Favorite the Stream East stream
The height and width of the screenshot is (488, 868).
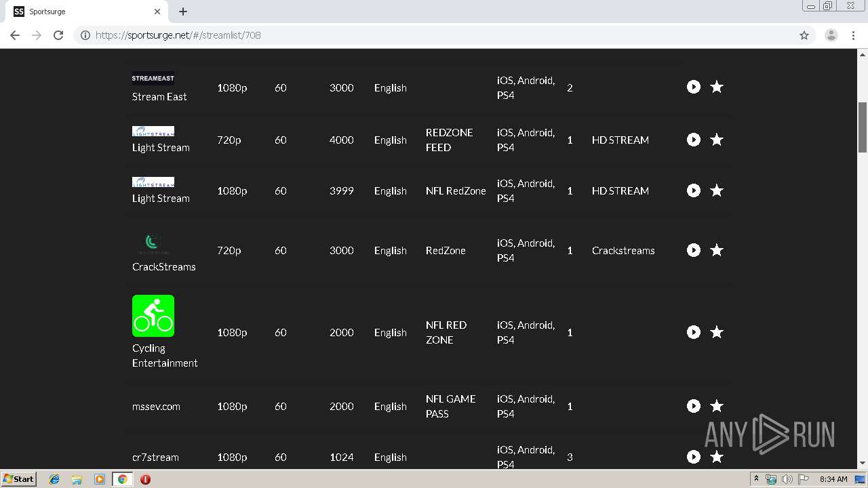pos(717,87)
